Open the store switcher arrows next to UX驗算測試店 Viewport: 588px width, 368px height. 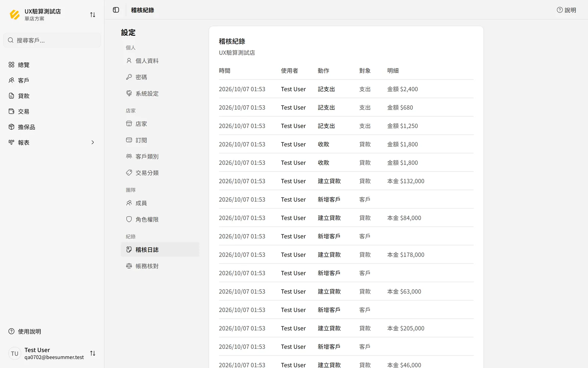point(93,15)
